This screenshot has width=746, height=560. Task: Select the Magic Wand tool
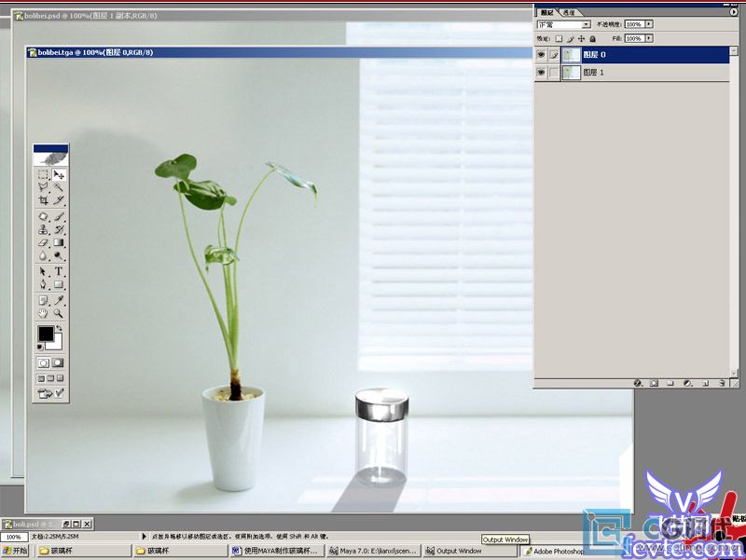(x=59, y=187)
